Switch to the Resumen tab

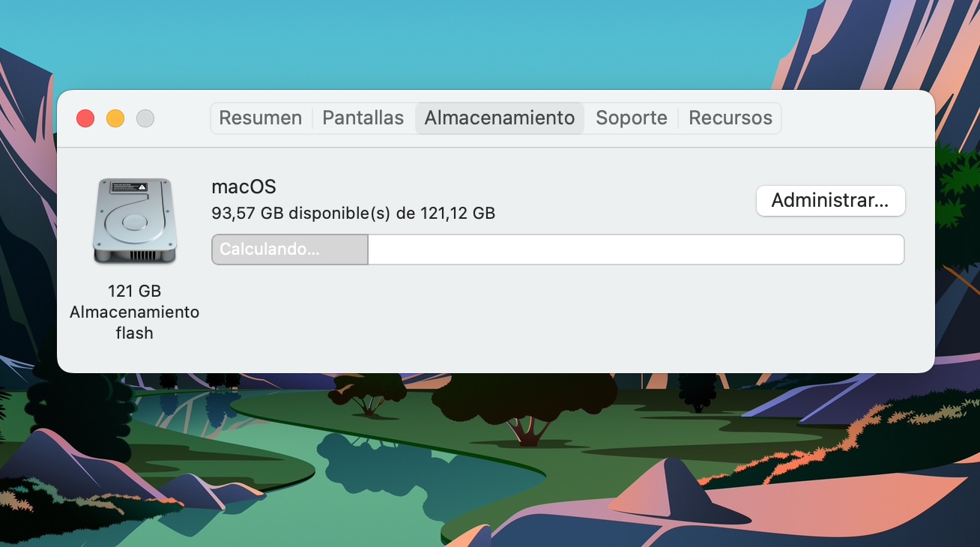(x=260, y=118)
